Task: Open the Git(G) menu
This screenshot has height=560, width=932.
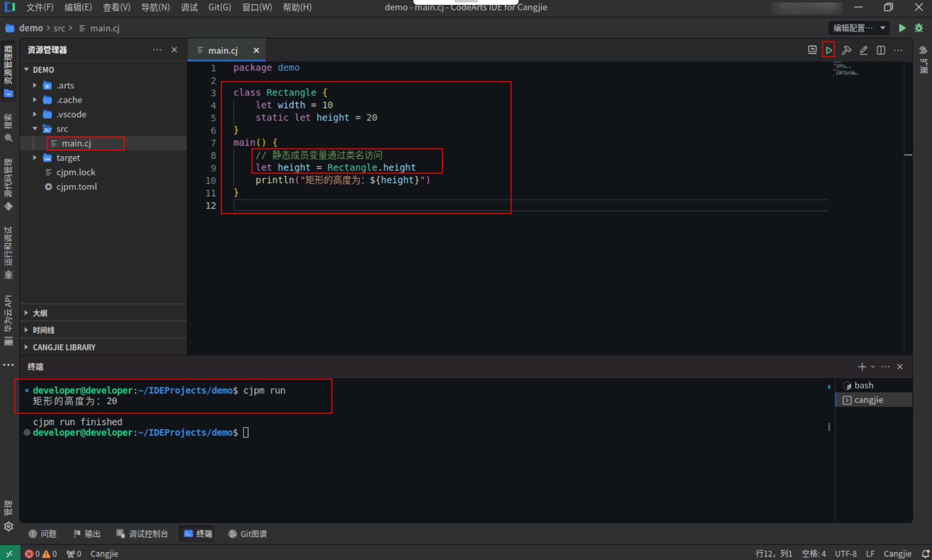Action: coord(220,7)
